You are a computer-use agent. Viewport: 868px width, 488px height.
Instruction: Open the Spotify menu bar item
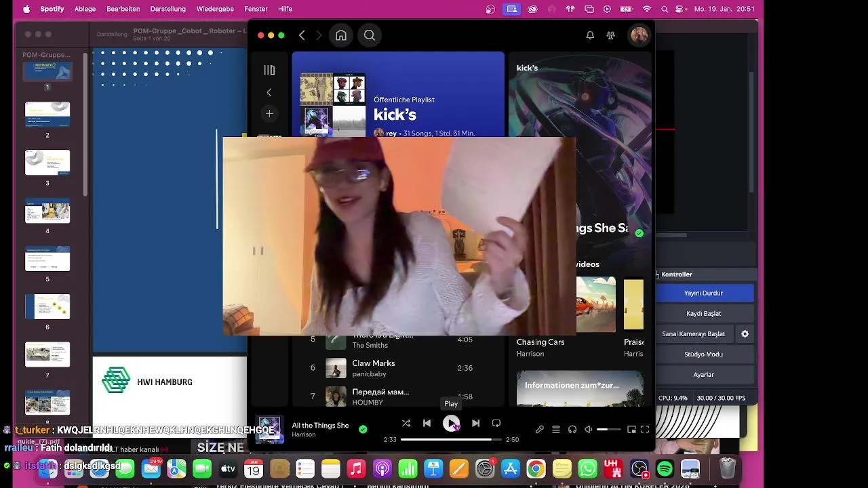coord(52,9)
